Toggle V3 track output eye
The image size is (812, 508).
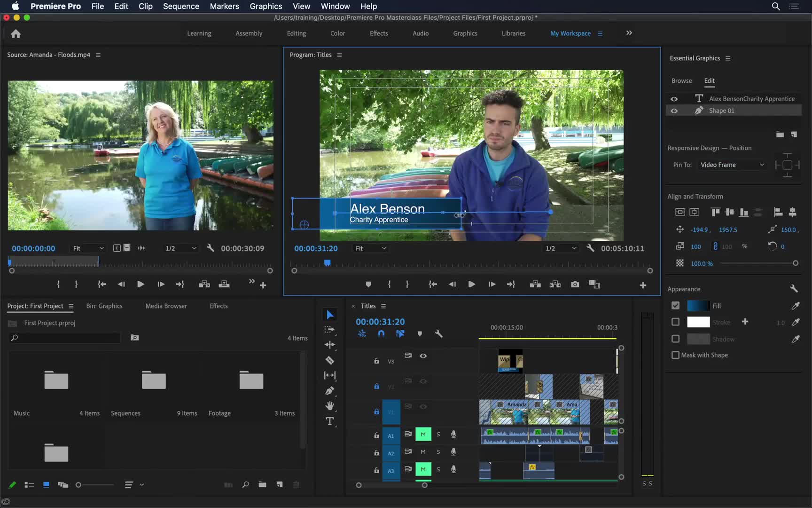coord(423,356)
